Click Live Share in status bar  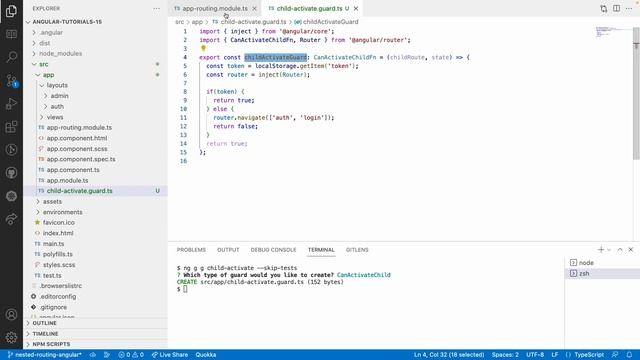[x=170, y=355]
